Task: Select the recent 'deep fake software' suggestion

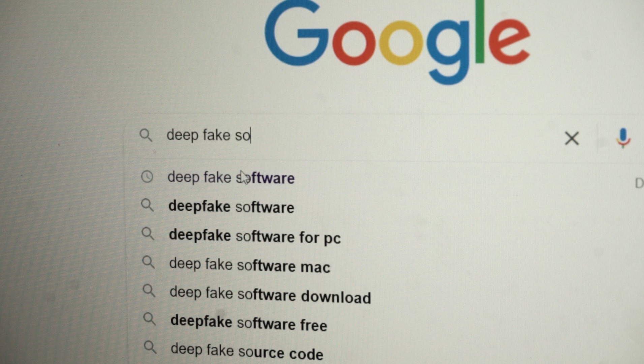Action: [231, 178]
